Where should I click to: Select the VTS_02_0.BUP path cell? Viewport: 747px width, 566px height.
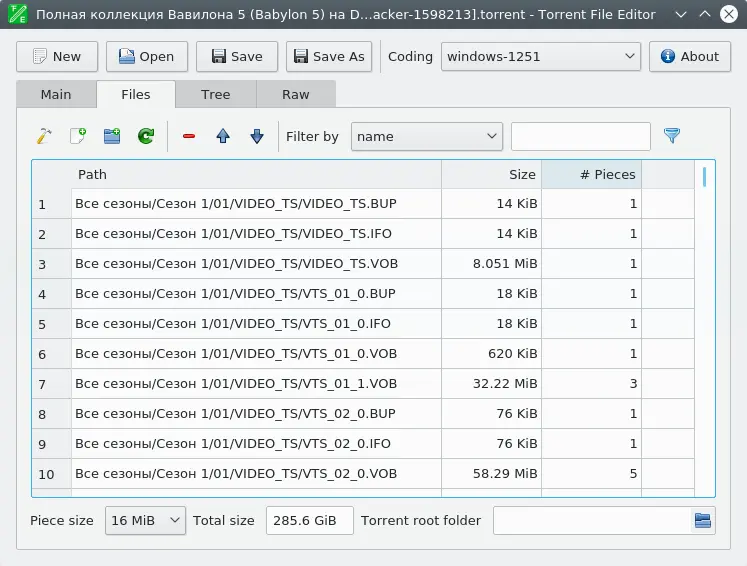pos(256,414)
